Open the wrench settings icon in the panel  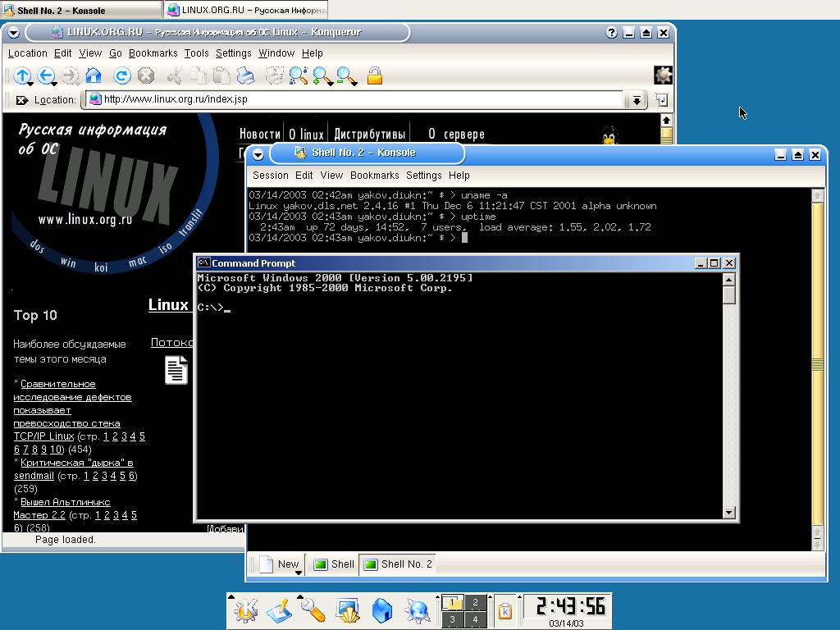coord(312,610)
